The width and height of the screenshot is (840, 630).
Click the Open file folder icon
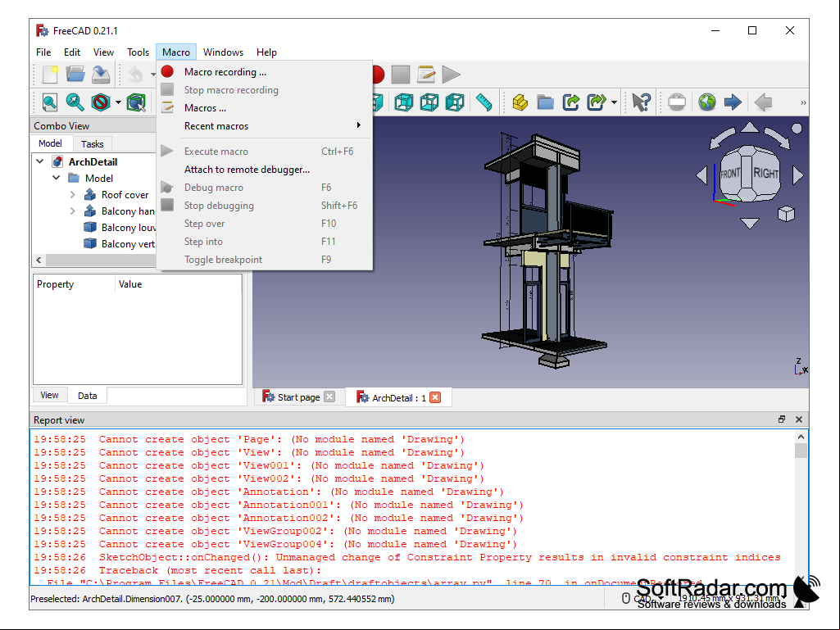(x=75, y=75)
